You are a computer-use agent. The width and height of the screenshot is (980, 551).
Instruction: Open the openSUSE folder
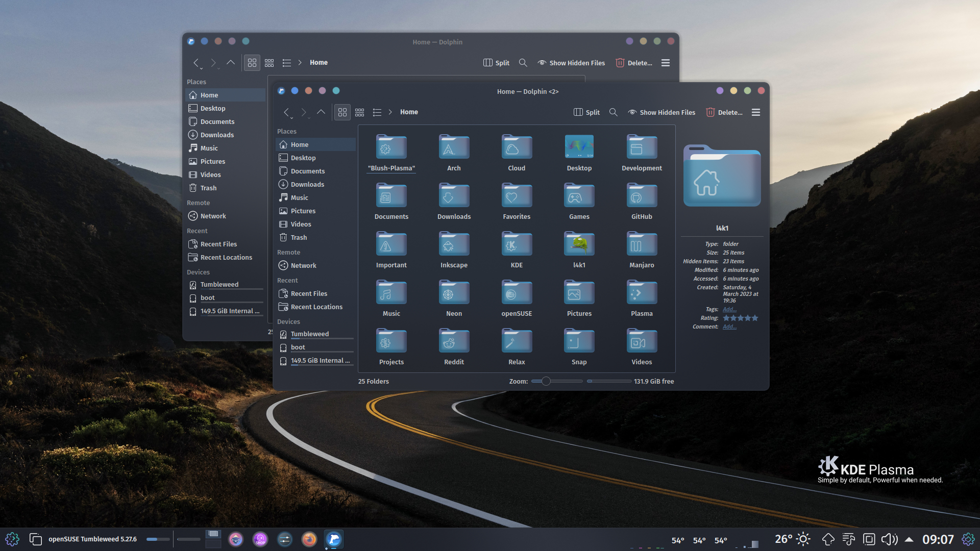pyautogui.click(x=517, y=298)
